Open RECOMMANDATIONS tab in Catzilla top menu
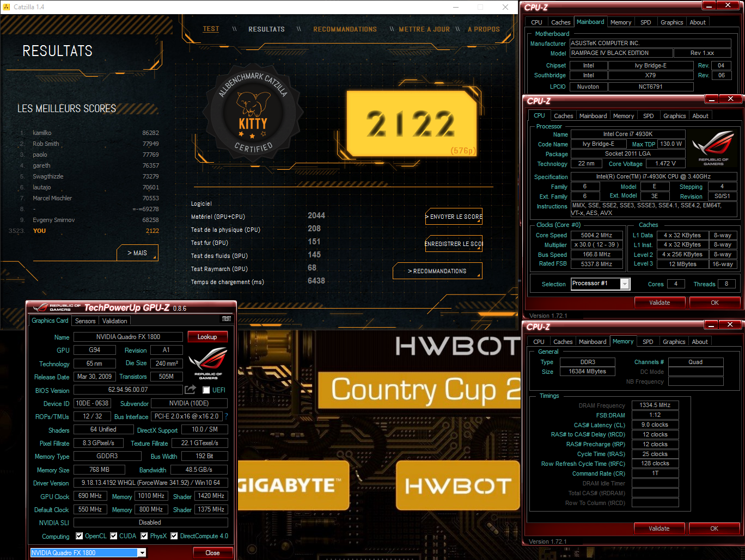The image size is (745, 560). coord(345,29)
